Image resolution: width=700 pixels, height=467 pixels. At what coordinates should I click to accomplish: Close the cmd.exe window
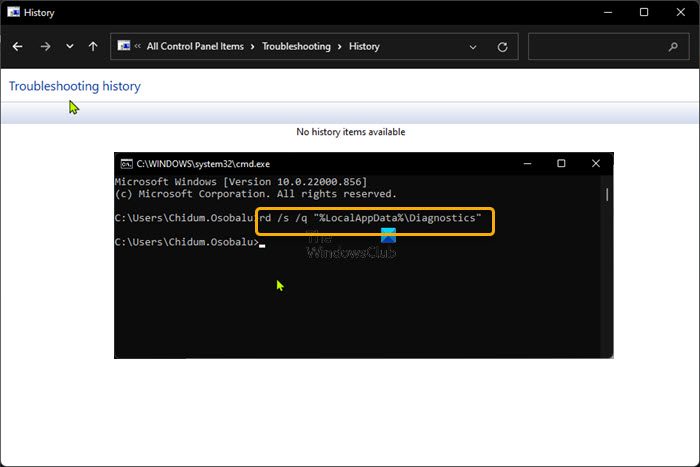pyautogui.click(x=596, y=164)
